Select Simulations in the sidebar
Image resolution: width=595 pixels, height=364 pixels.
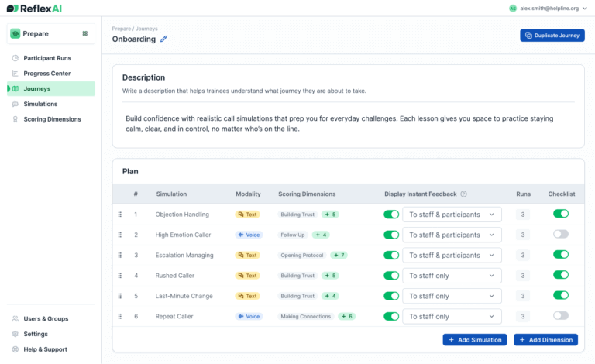51,104
